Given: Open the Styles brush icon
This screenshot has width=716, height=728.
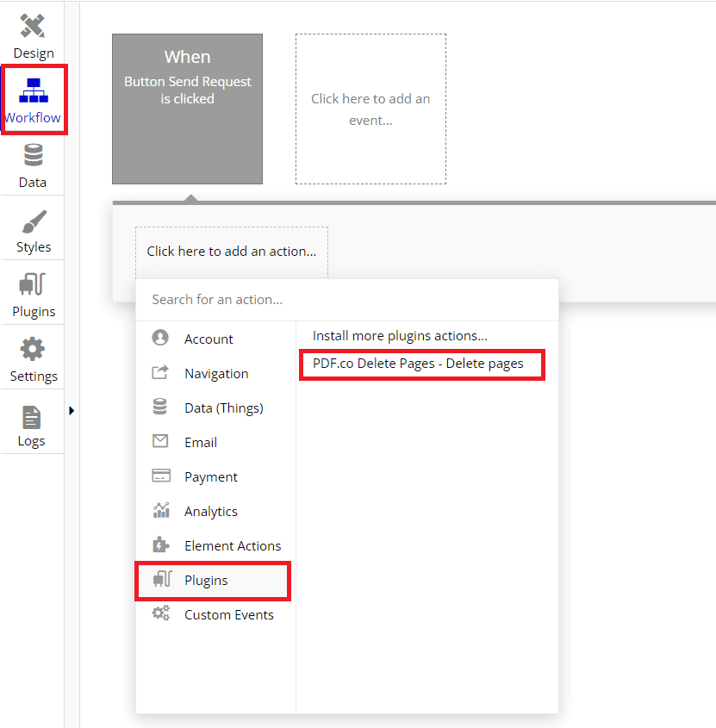Looking at the screenshot, I should [33, 222].
